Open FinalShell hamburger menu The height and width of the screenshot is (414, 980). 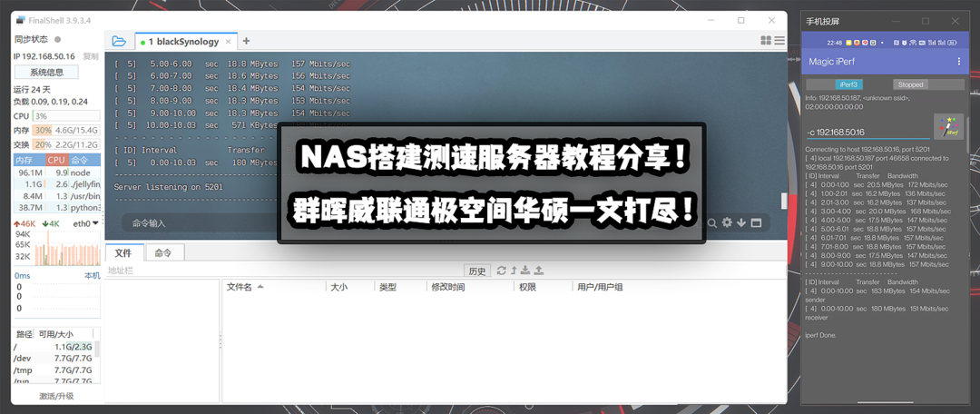[x=779, y=41]
